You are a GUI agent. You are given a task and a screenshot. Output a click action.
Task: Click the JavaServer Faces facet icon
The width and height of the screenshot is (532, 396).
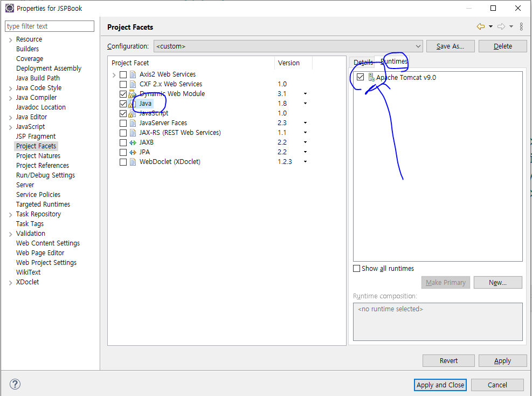click(x=133, y=123)
